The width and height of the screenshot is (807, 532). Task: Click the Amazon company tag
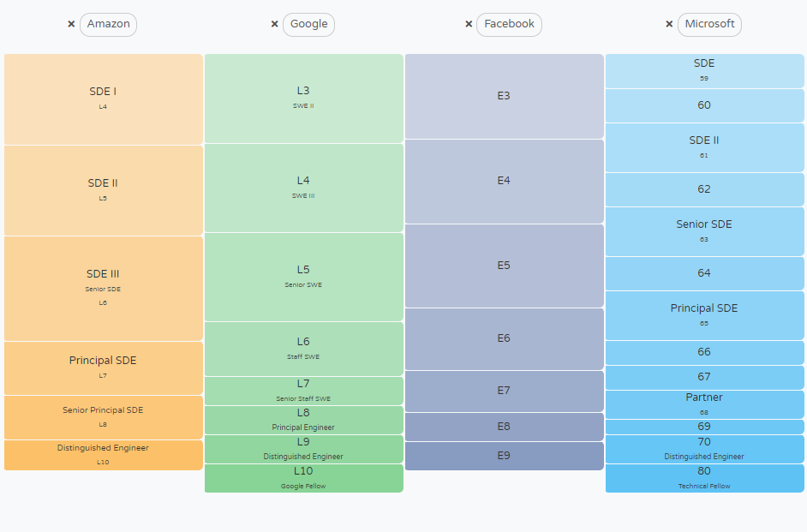[x=108, y=24]
